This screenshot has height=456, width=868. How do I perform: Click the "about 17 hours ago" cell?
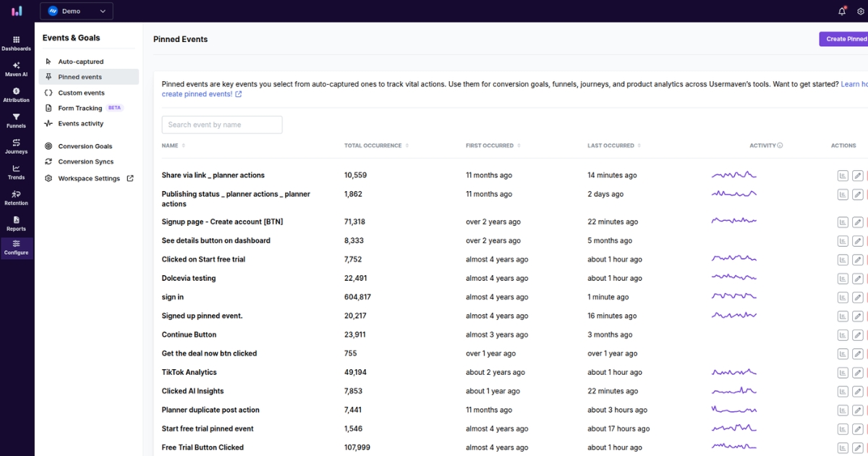(x=618, y=428)
